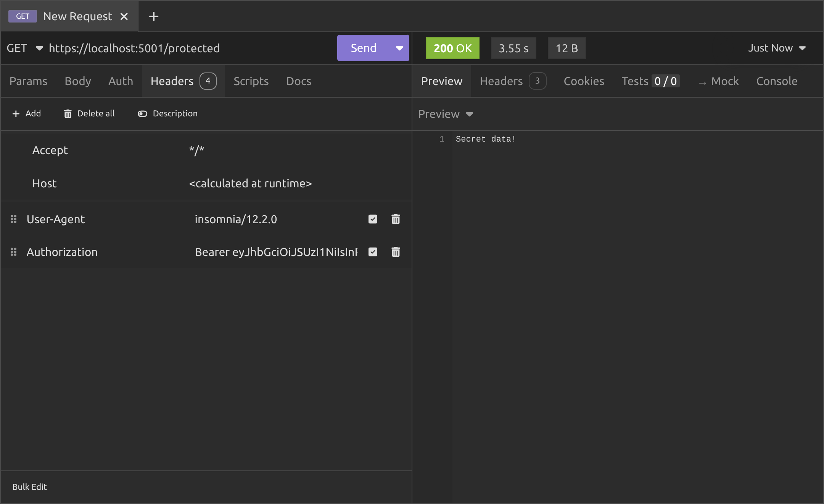Open Bulk Edit mode
This screenshot has width=824, height=504.
pyautogui.click(x=29, y=487)
